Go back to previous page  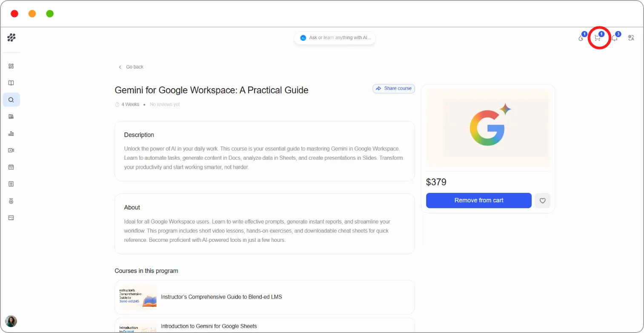[131, 67]
